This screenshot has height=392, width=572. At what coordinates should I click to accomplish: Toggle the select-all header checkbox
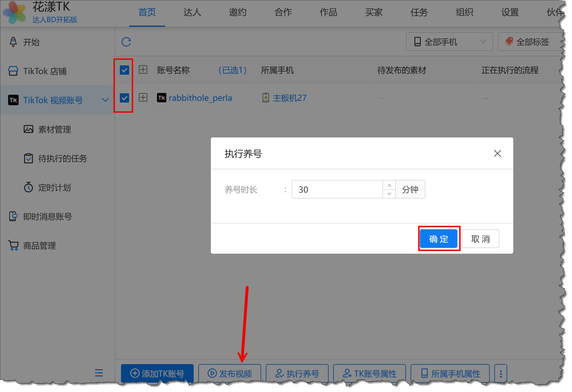(x=124, y=70)
